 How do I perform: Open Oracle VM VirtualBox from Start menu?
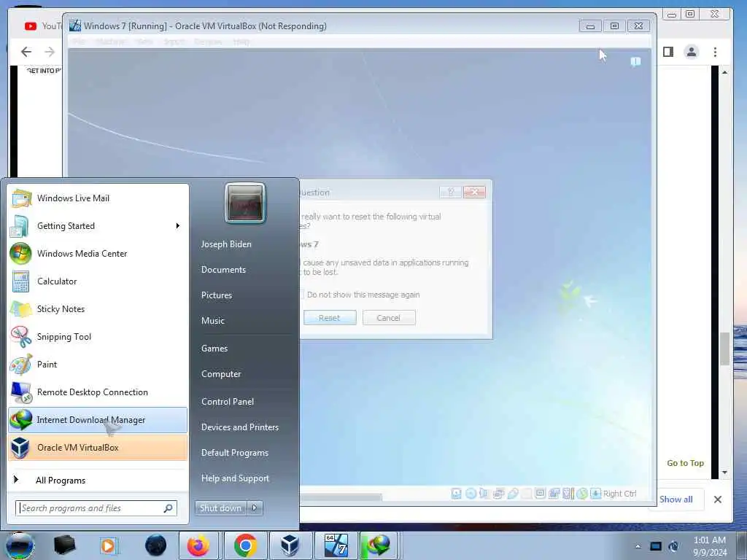click(x=98, y=448)
